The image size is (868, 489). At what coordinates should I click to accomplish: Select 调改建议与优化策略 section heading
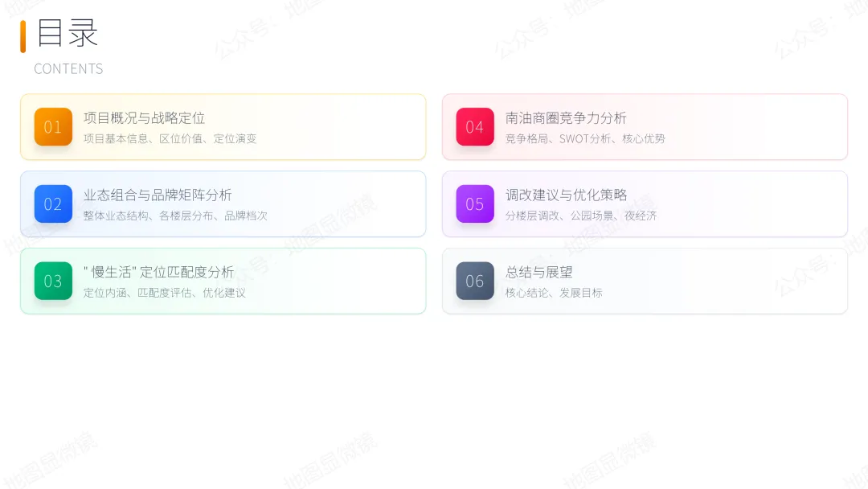tap(566, 195)
